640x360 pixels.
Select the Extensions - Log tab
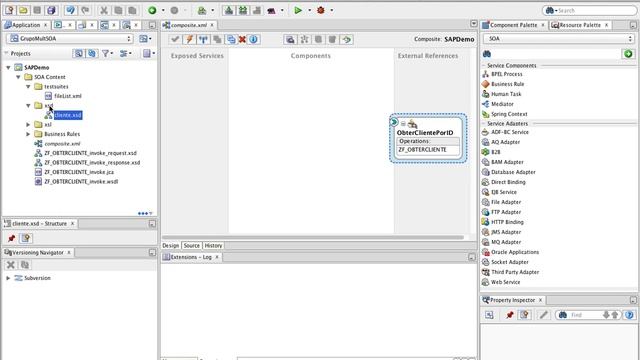(x=191, y=257)
